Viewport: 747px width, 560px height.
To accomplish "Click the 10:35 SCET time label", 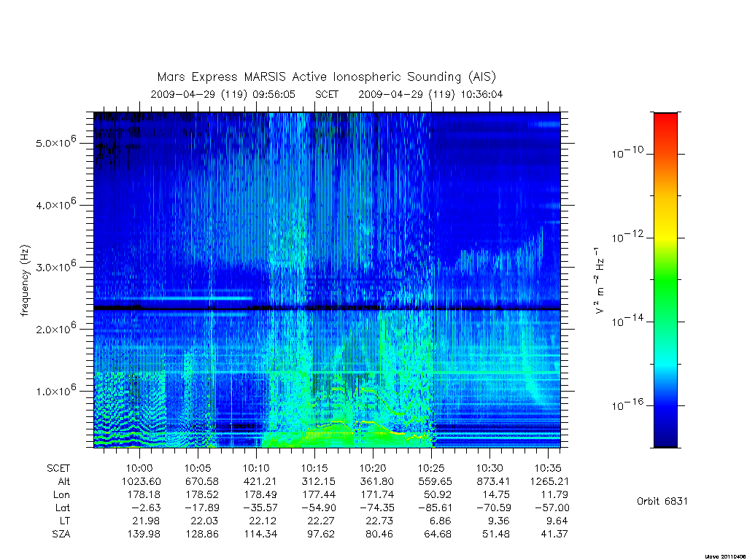I will tap(547, 468).
